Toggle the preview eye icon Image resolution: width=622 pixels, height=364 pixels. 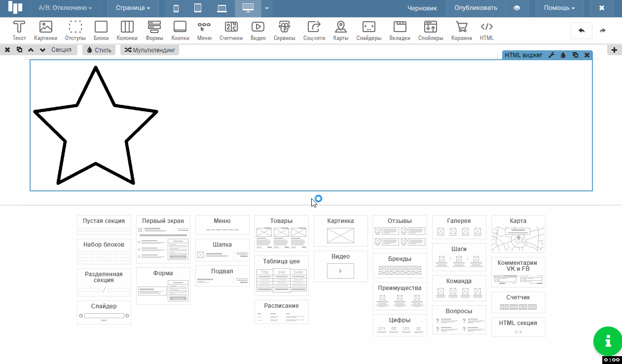point(516,8)
